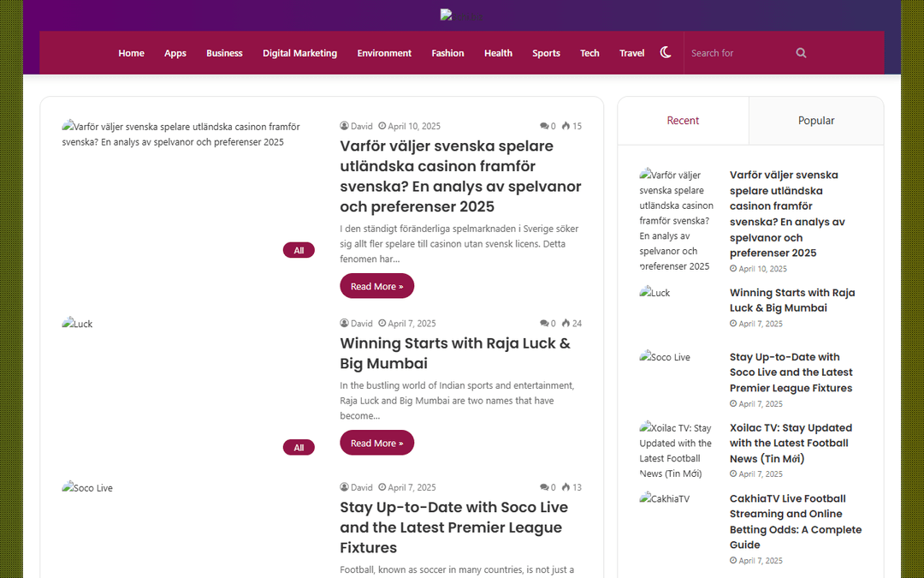Select the Tech menu item
Viewport: 924px width, 578px height.
click(x=589, y=53)
